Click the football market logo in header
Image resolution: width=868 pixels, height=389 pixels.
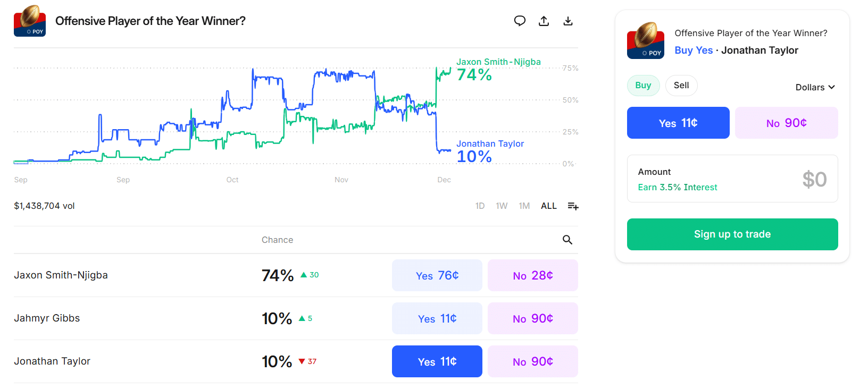coord(30,21)
